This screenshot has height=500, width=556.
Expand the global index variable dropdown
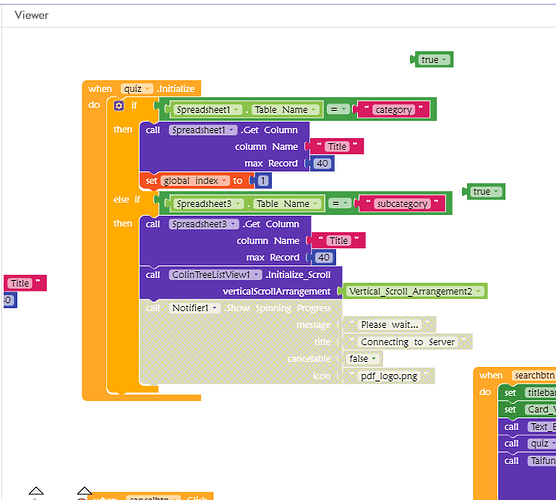194,181
